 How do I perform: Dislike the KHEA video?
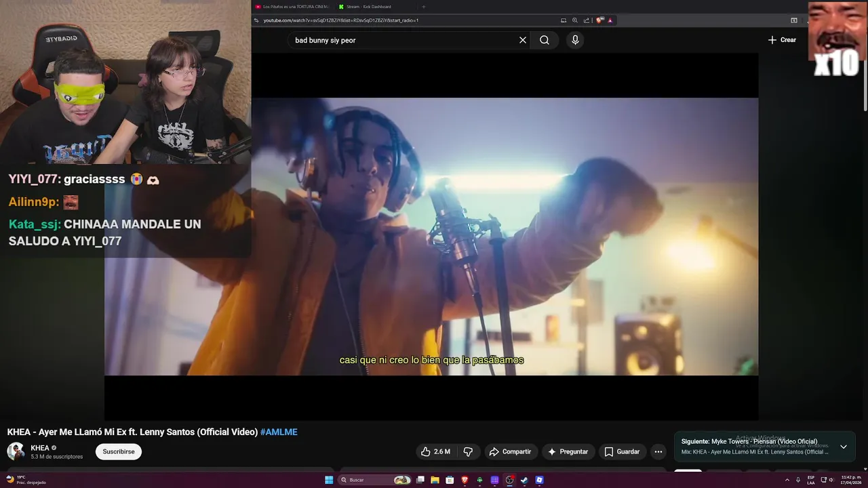[468, 451]
